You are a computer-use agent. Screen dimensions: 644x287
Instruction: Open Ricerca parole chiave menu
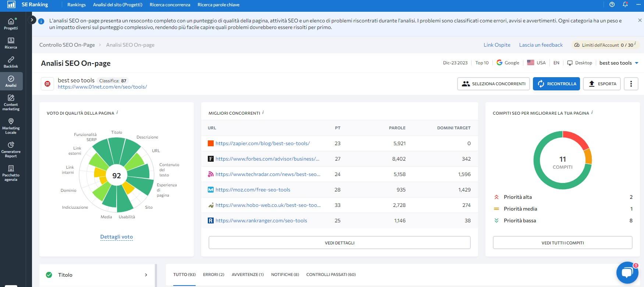tap(218, 5)
